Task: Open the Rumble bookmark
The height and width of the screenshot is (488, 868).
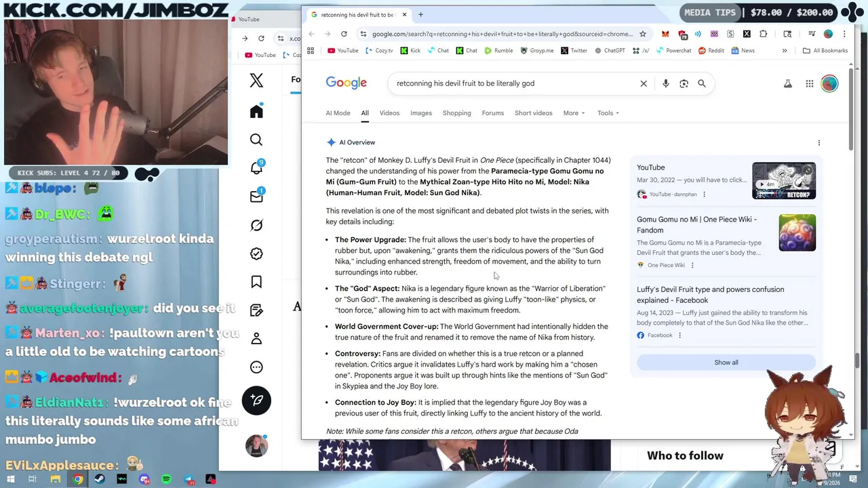Action: 498,50
